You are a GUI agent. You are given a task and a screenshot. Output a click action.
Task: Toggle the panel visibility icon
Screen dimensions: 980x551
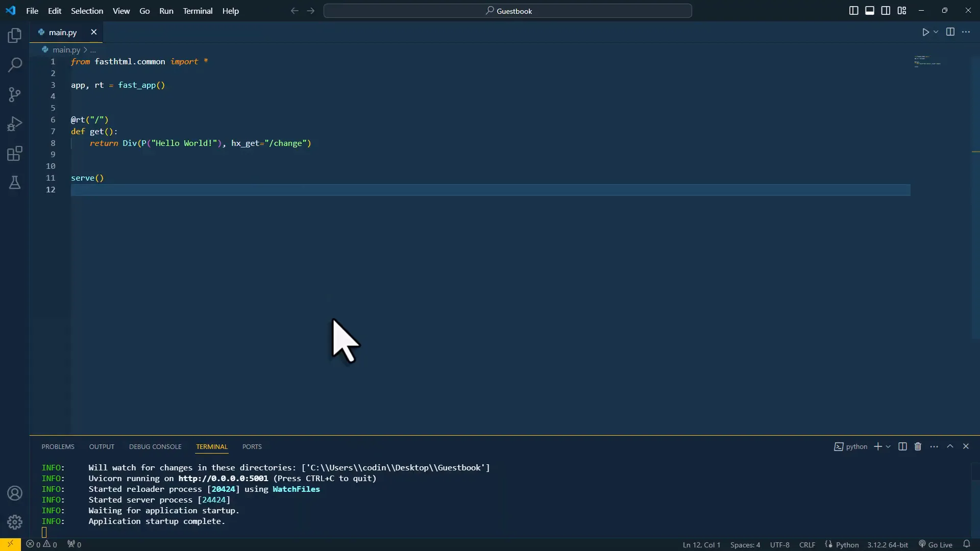pyautogui.click(x=870, y=10)
